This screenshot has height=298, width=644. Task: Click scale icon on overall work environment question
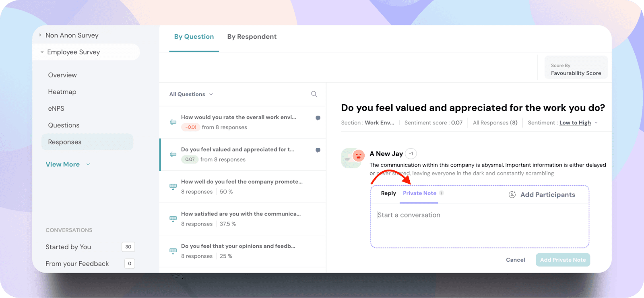(x=173, y=122)
